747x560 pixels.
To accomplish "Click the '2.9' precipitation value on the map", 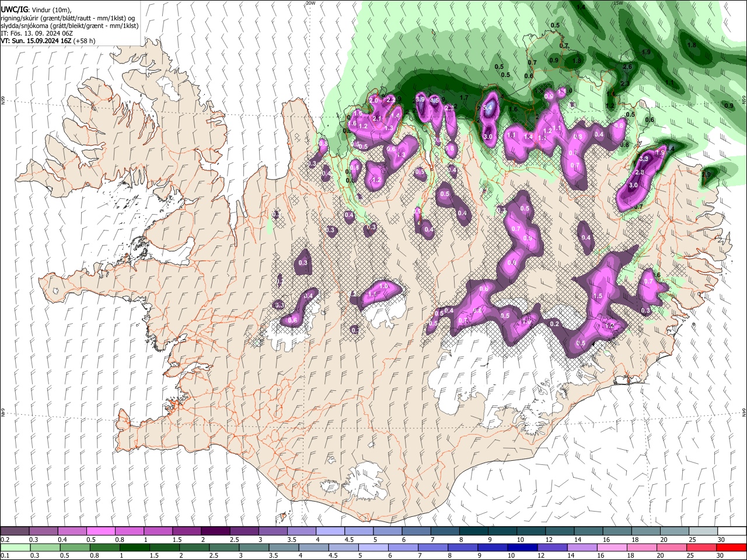I will 706,174.
